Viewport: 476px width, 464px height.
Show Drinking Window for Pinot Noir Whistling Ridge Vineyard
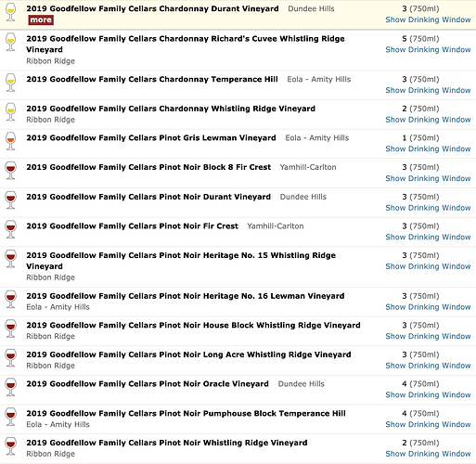coord(428,454)
